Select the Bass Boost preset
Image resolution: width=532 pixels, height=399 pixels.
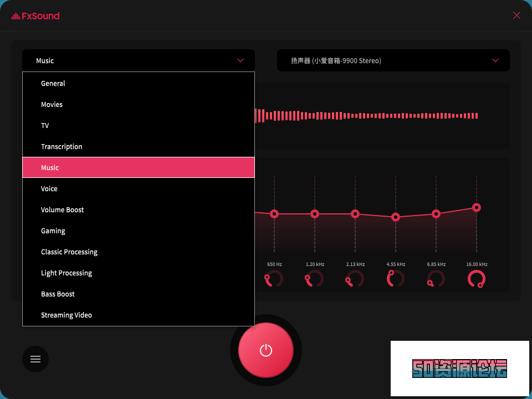58,294
